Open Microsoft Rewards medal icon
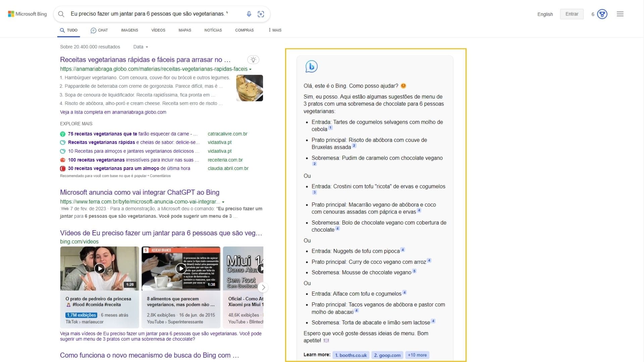This screenshot has height=362, width=644. point(602,14)
